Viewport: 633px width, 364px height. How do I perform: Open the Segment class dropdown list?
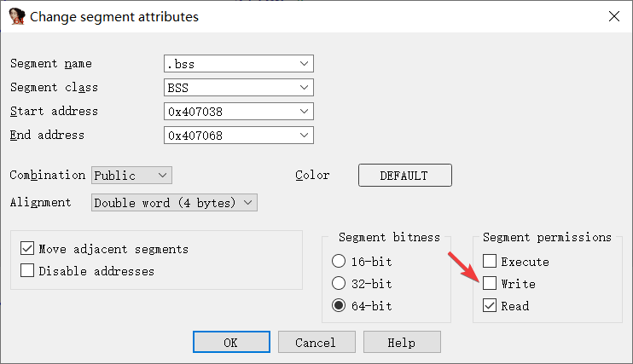(305, 88)
